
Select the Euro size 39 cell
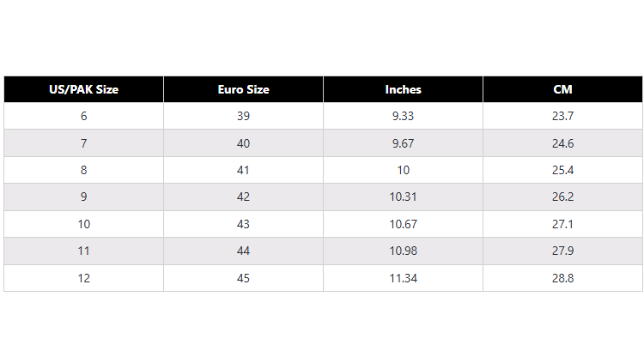pyautogui.click(x=243, y=116)
